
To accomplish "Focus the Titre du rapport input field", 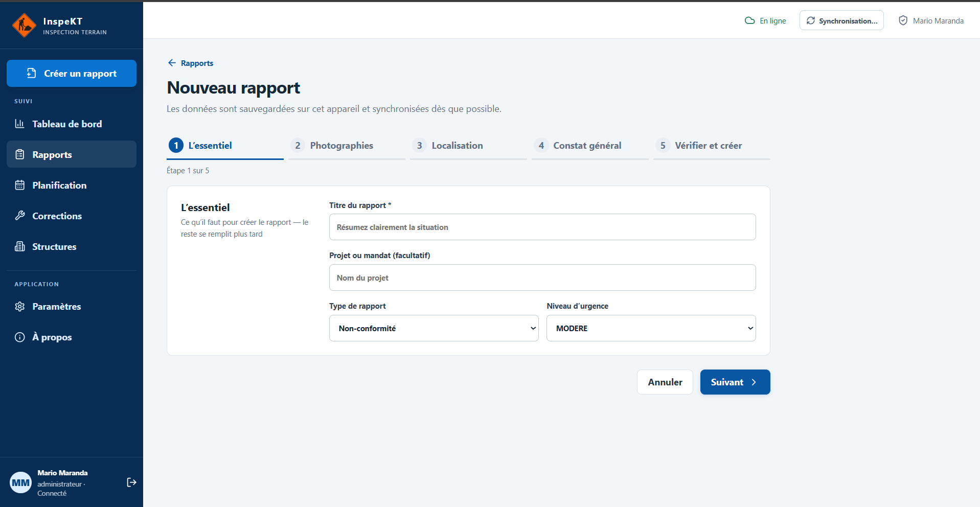I will point(542,227).
